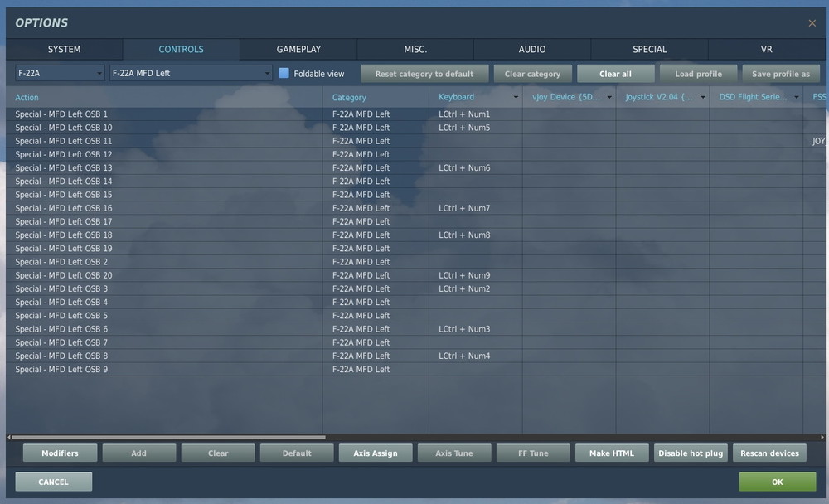Open the GAMEPLAY tab
This screenshot has width=829, height=504.
click(298, 49)
